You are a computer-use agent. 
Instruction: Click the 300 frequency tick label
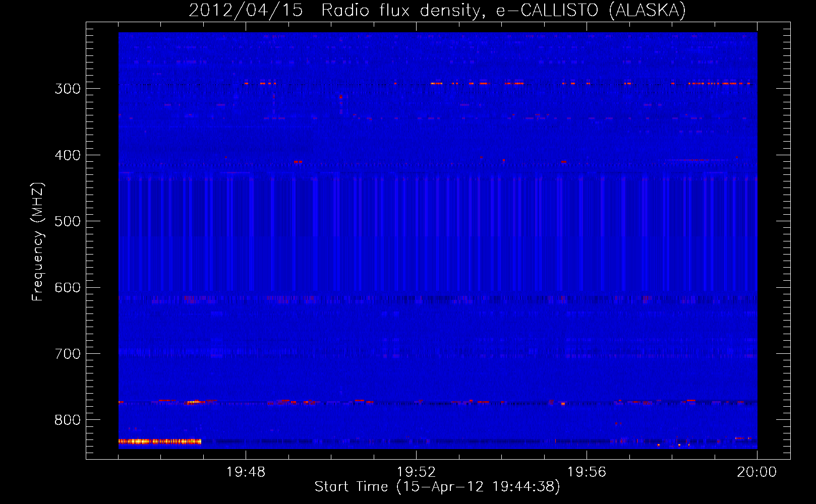pyautogui.click(x=68, y=89)
